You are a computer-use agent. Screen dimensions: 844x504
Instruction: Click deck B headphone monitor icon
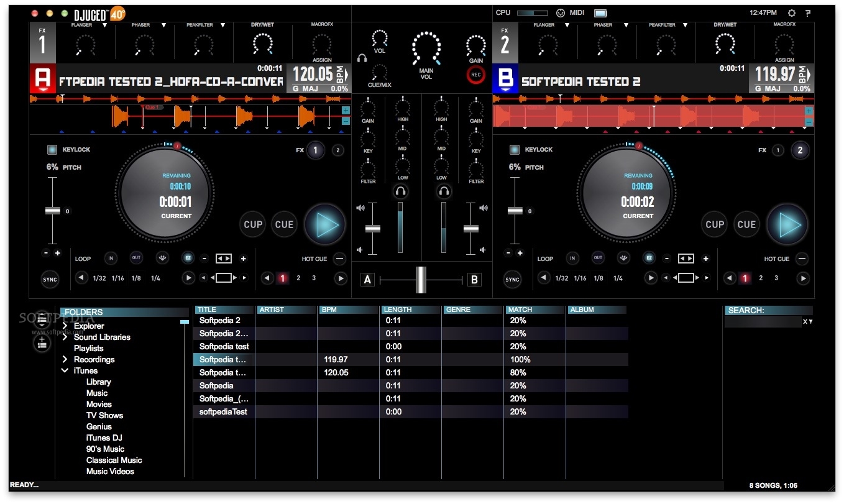point(443,192)
